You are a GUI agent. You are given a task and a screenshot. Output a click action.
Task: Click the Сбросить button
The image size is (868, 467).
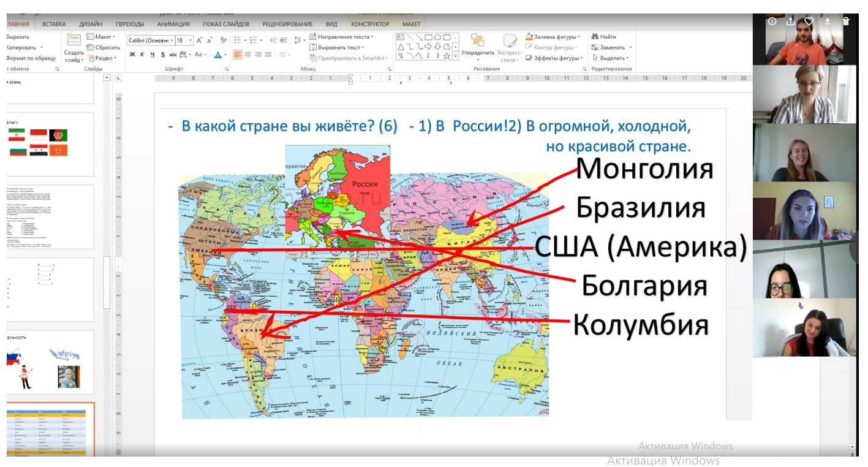pos(104,47)
